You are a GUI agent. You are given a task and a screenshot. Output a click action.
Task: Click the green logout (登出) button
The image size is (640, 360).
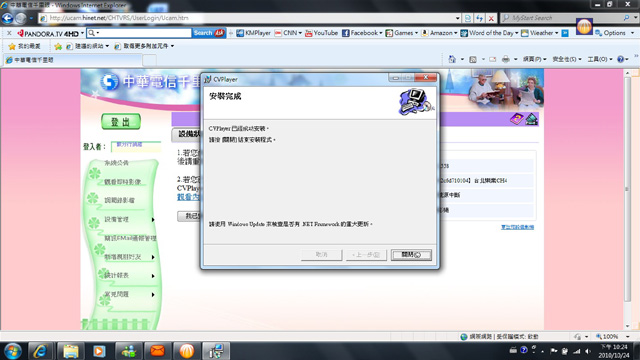tap(121, 122)
